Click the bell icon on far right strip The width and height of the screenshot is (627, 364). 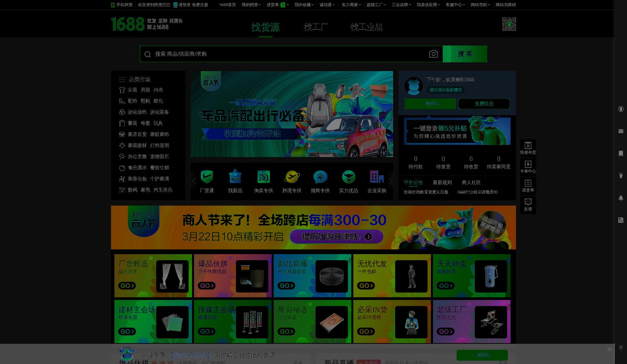621,198
